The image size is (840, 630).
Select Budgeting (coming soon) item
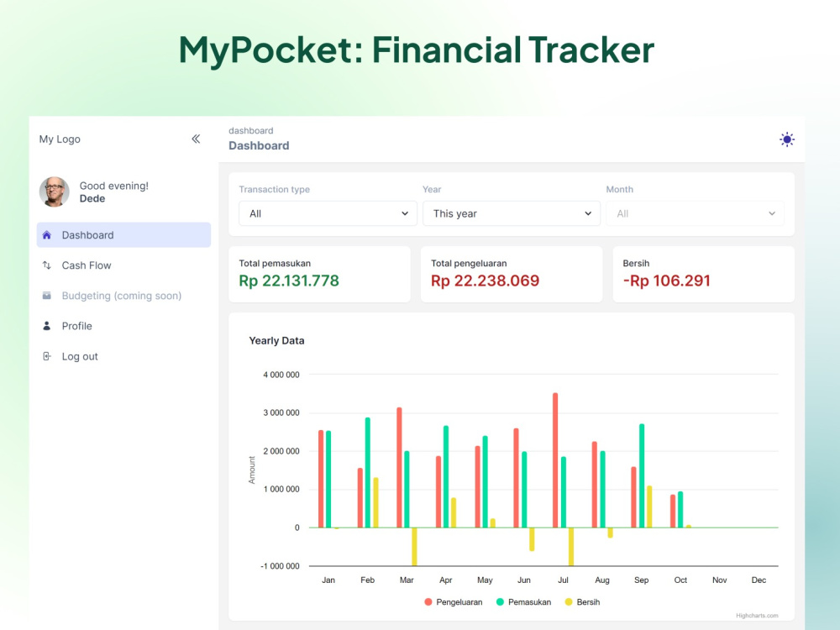[x=123, y=296]
